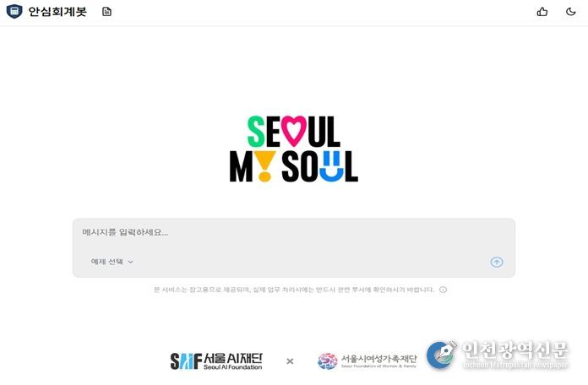Viewport: 588px width, 385px height.
Task: Click the SEOUL MY SOUL center logo
Action: (x=294, y=149)
